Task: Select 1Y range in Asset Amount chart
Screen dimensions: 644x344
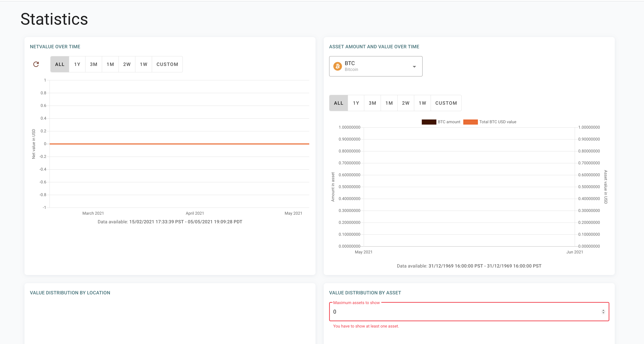Action: coord(356,103)
